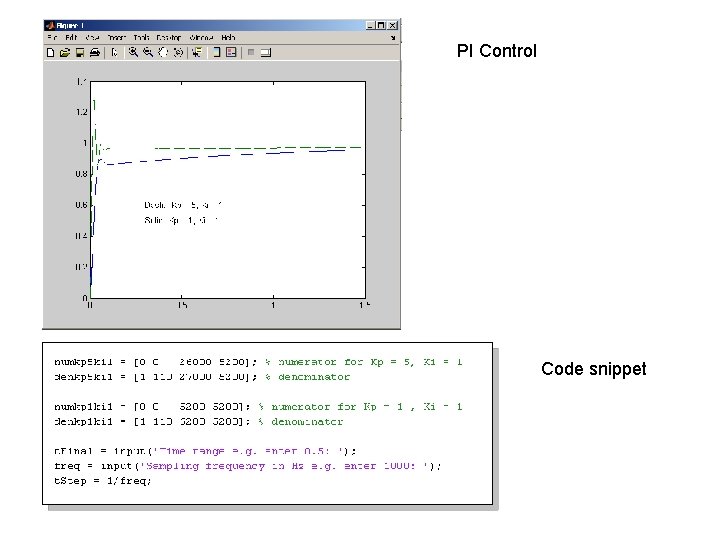Open the Edit menu
The height and width of the screenshot is (540, 720).
(71, 38)
